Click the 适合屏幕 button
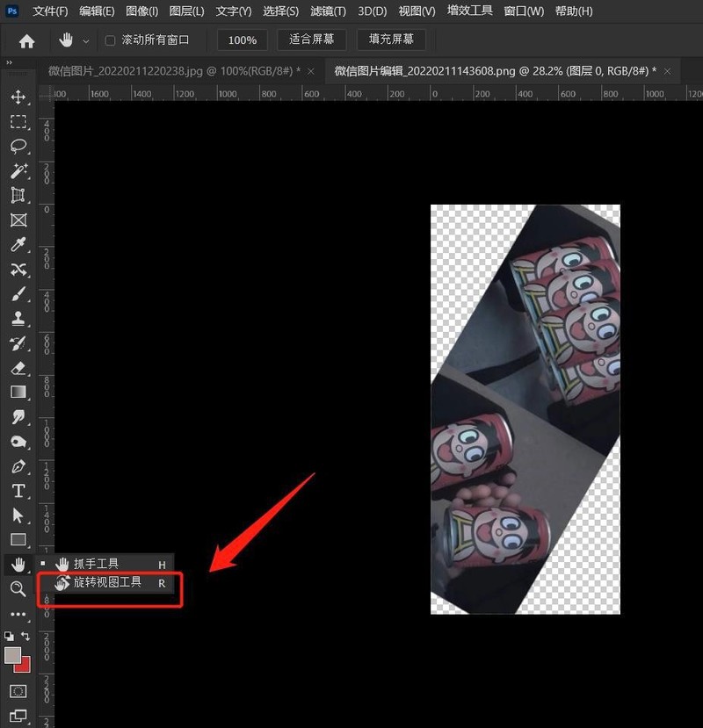Image resolution: width=703 pixels, height=728 pixels. [x=311, y=40]
